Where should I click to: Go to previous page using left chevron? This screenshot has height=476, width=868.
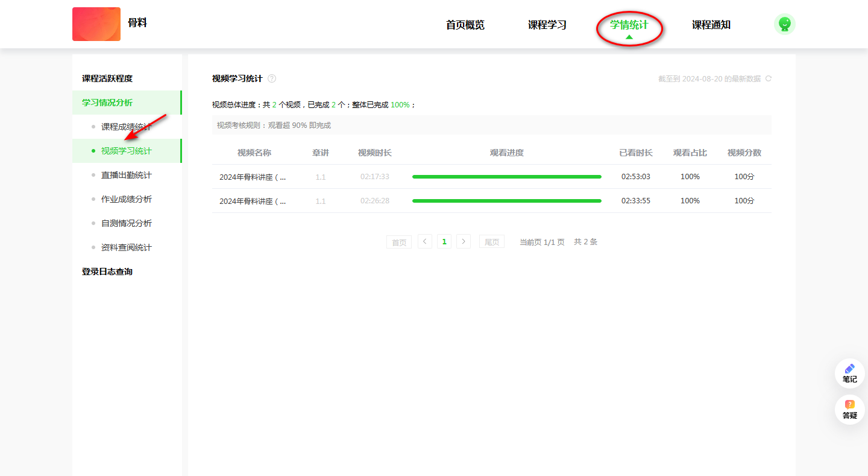tap(425, 241)
